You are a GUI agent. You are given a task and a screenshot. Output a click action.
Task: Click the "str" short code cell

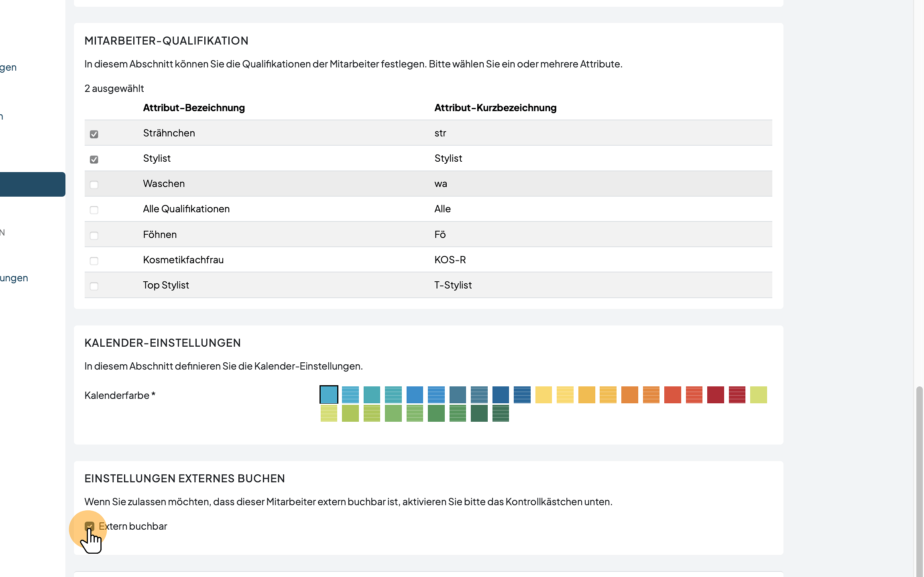pyautogui.click(x=440, y=133)
